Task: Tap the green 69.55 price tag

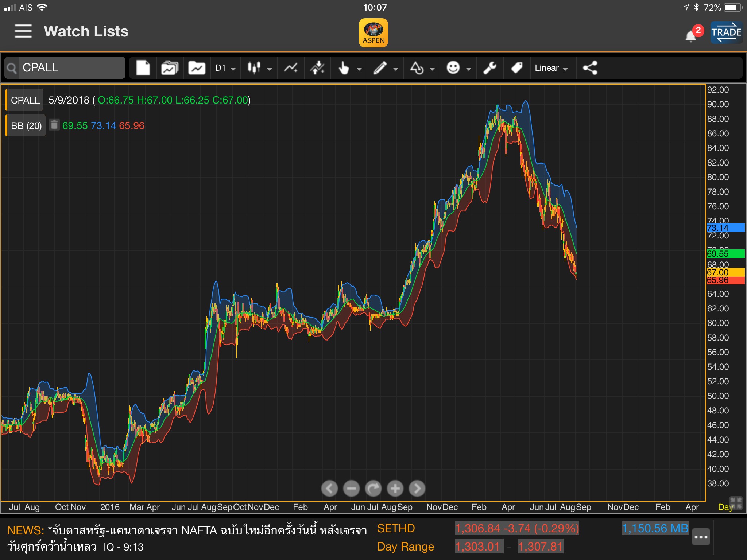Action: click(725, 253)
